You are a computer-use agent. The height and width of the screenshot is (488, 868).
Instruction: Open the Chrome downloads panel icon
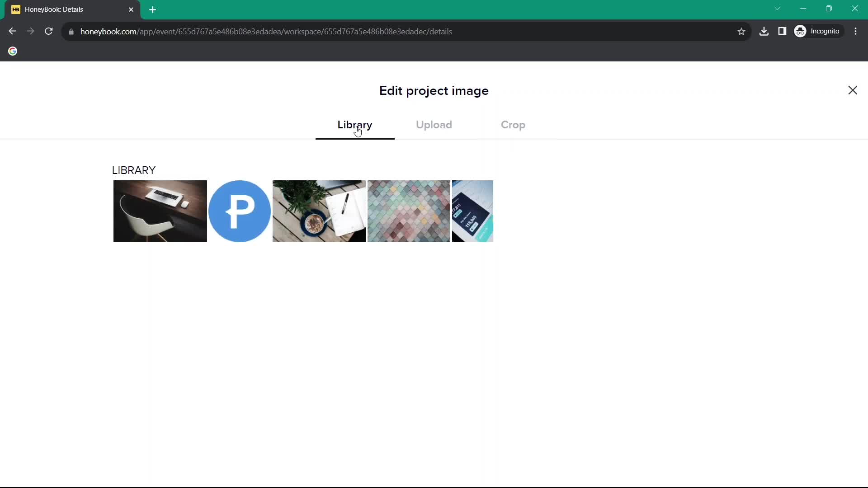(764, 31)
